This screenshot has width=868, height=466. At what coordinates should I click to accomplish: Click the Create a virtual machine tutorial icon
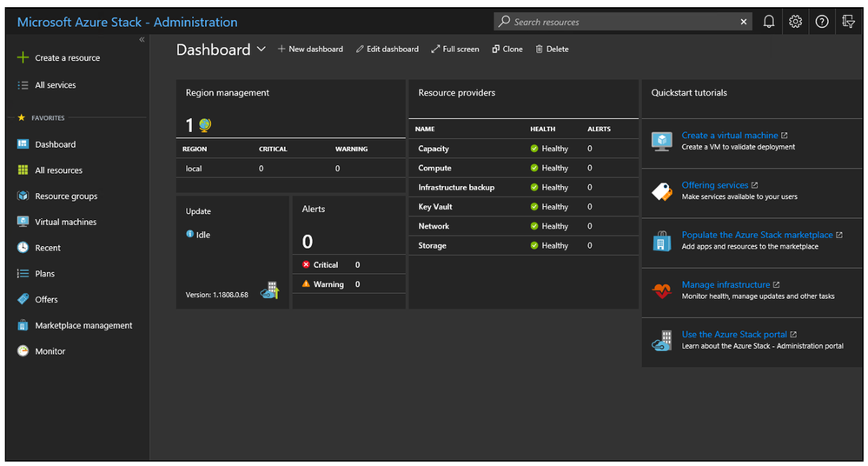point(661,142)
